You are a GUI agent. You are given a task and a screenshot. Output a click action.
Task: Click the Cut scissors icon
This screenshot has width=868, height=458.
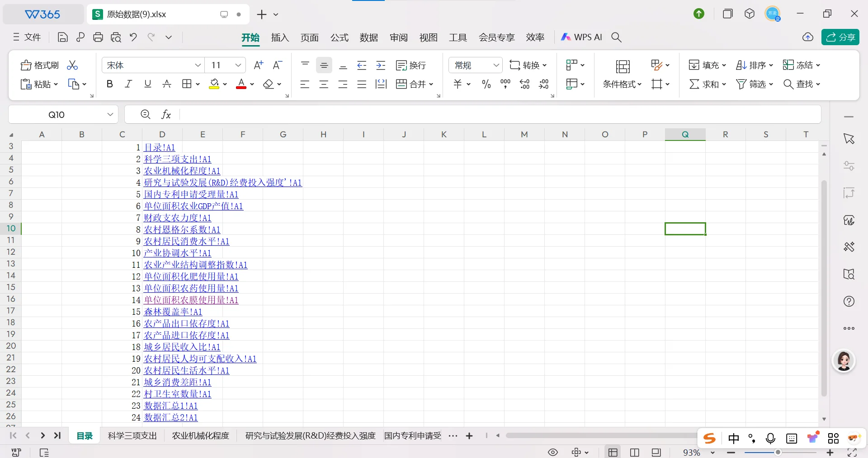72,65
